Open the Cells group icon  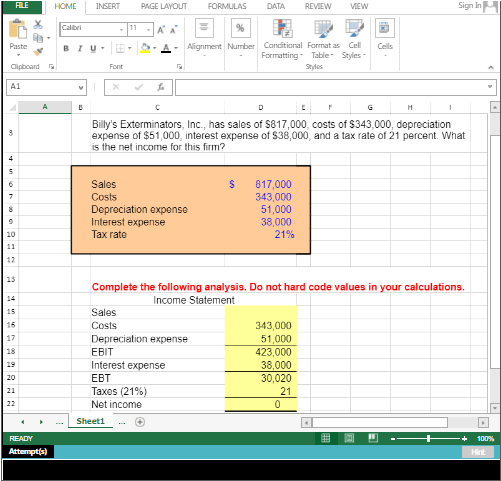(x=385, y=28)
